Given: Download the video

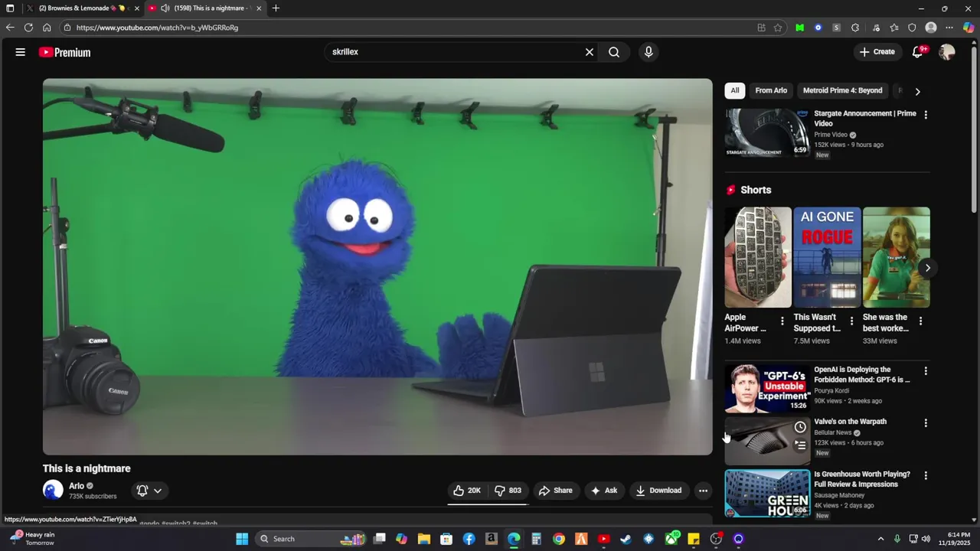Looking at the screenshot, I should click(x=658, y=491).
